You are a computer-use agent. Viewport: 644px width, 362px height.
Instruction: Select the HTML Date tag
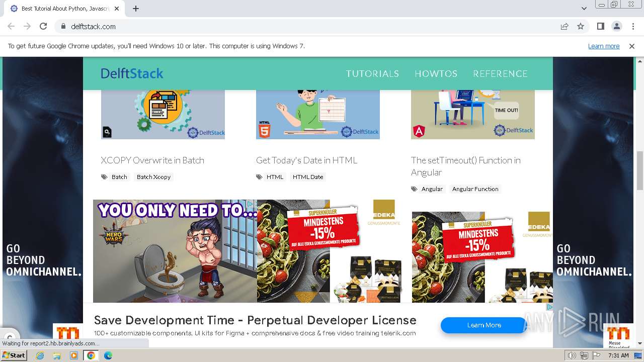pos(308,176)
